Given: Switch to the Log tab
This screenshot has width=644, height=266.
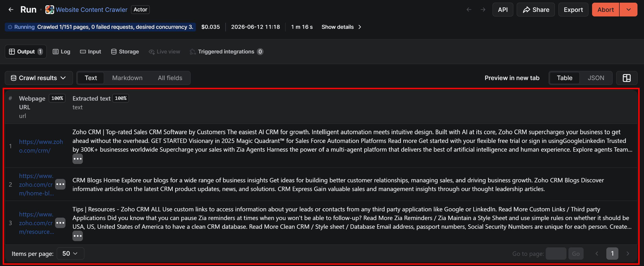Looking at the screenshot, I should click(x=62, y=52).
